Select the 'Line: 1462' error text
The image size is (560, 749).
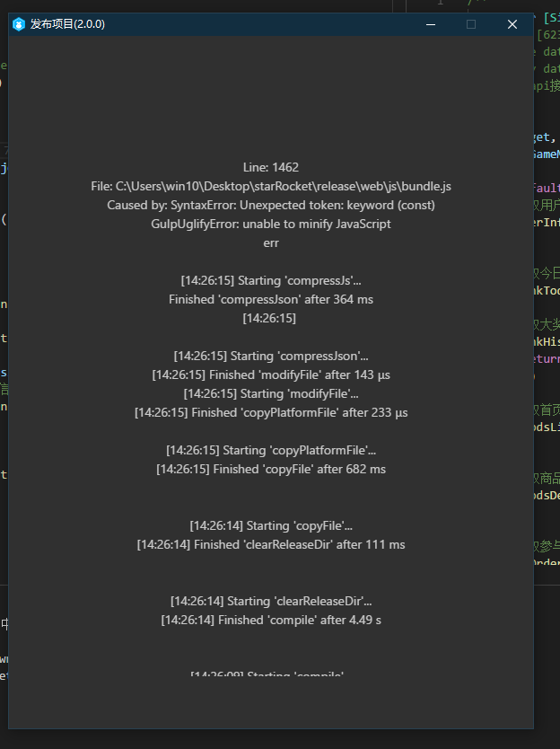point(271,167)
